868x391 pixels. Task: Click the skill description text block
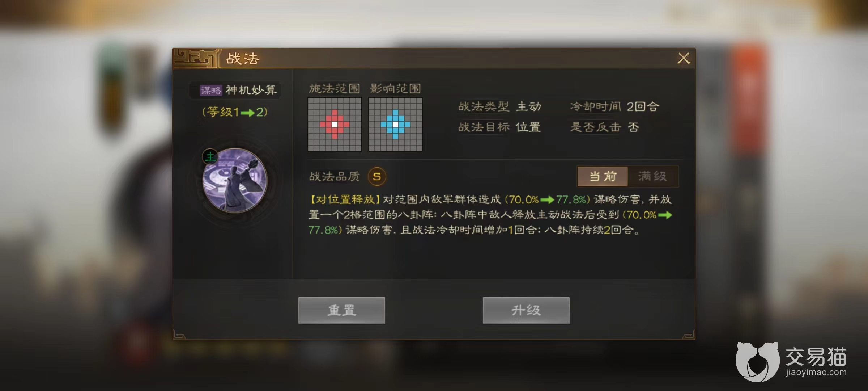point(490,215)
